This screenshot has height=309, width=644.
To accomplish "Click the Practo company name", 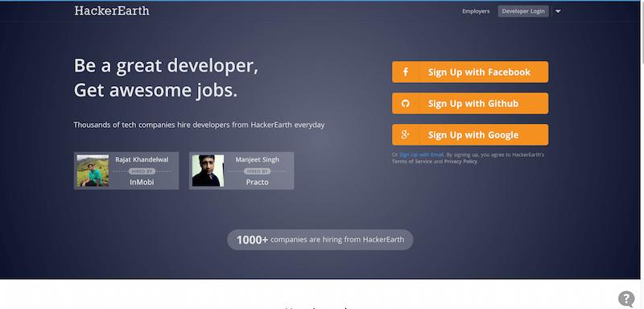I will (x=257, y=182).
